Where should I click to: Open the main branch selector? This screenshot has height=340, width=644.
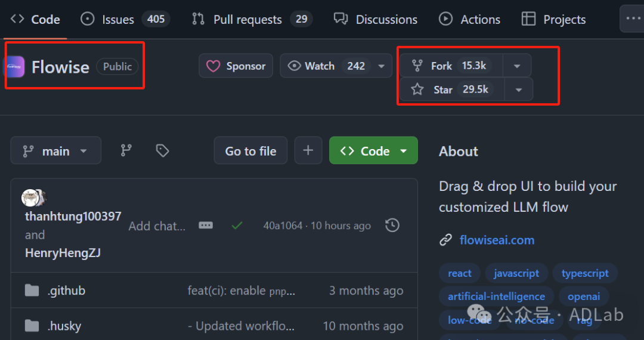56,151
